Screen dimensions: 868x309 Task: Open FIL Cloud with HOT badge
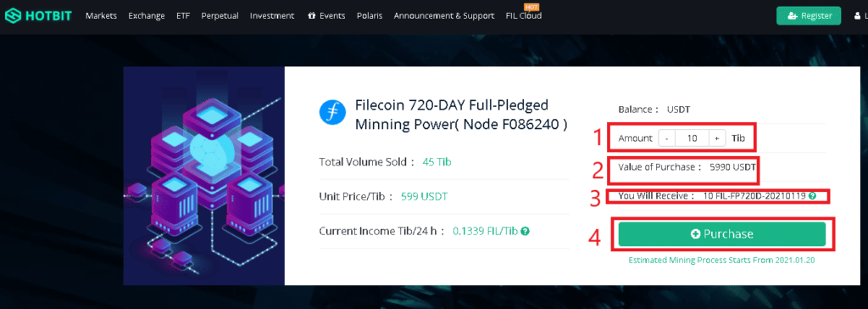[524, 15]
